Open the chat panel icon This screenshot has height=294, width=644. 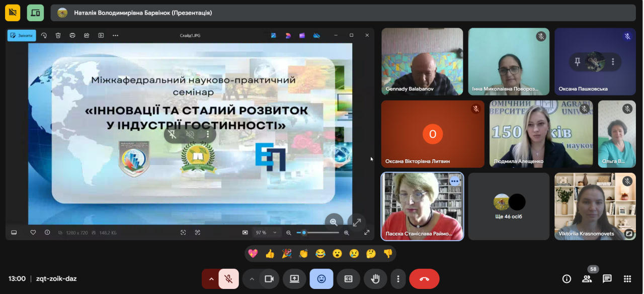[607, 279]
